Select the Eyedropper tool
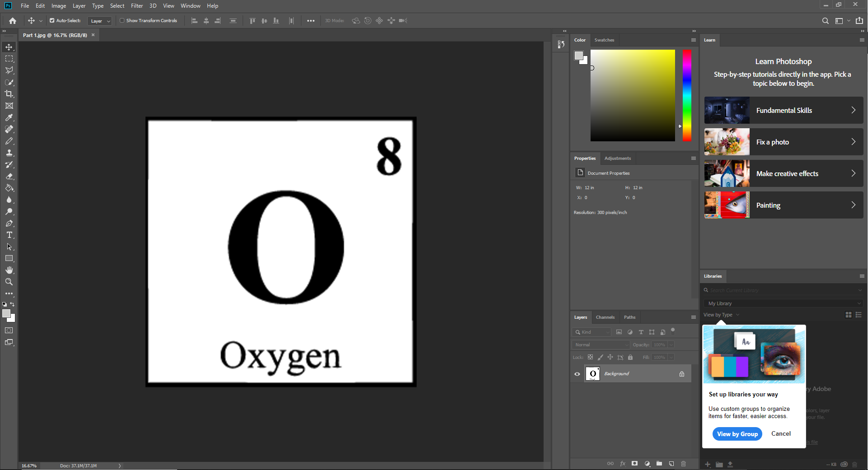The image size is (868, 470). tap(9, 117)
